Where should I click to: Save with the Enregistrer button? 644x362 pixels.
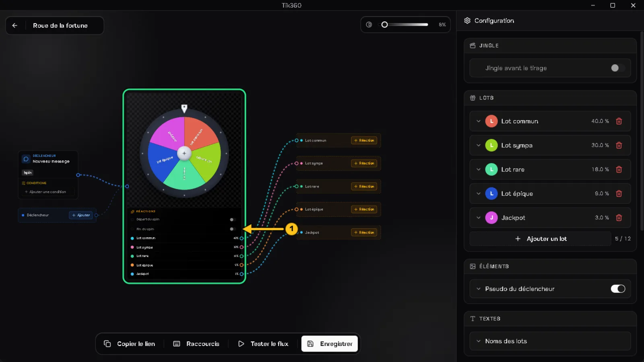coord(330,344)
